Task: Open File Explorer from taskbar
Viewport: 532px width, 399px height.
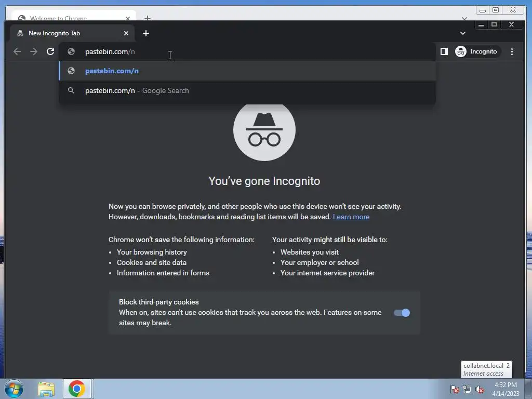Action: click(x=46, y=389)
